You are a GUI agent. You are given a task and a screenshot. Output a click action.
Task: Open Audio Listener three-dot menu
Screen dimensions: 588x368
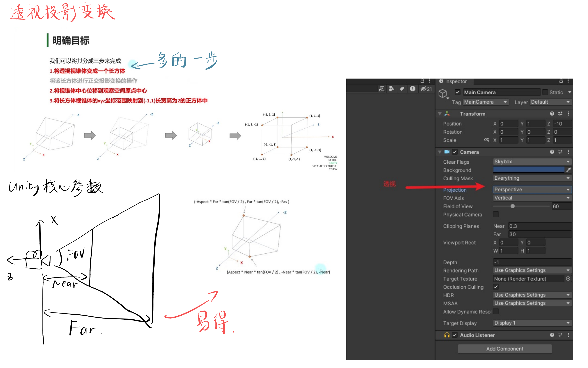(x=568, y=335)
